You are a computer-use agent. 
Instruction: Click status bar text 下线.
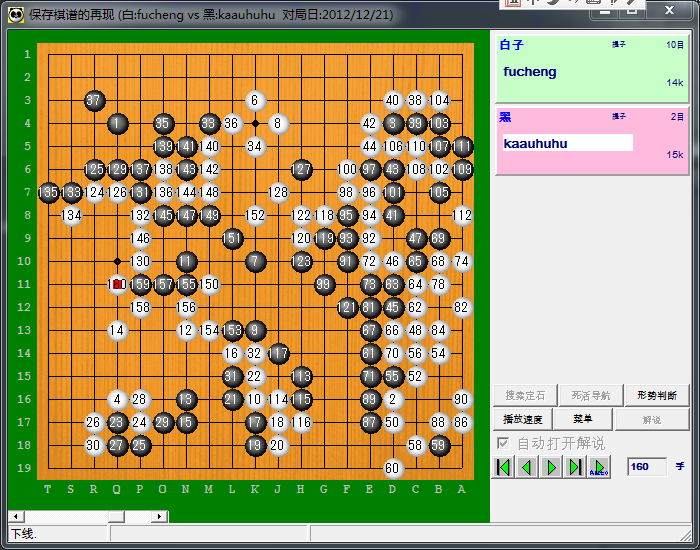[x=24, y=533]
